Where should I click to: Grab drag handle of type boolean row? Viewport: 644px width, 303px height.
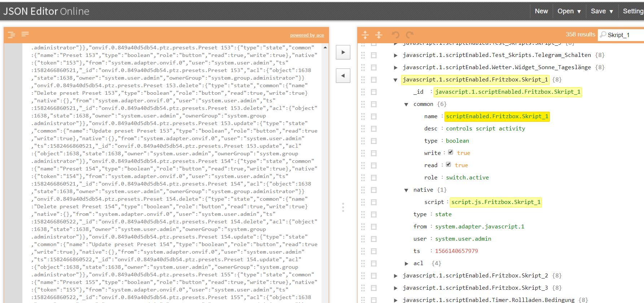click(x=363, y=141)
